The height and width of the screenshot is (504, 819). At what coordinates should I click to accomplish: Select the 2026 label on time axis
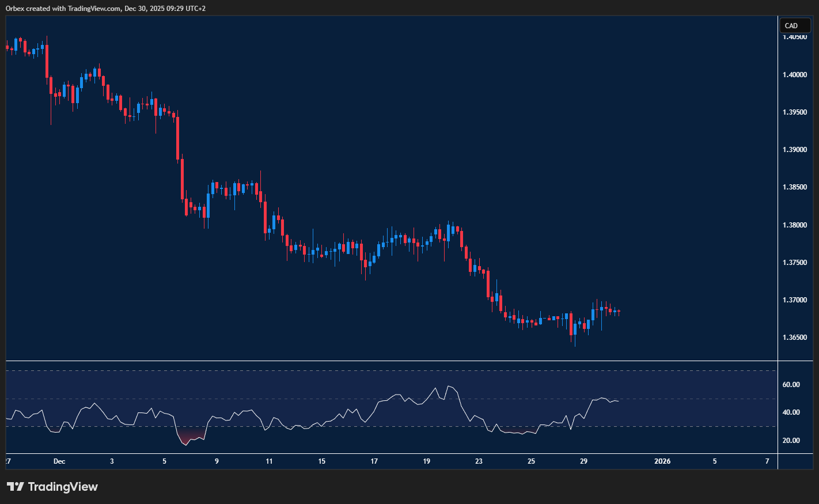[662, 461]
